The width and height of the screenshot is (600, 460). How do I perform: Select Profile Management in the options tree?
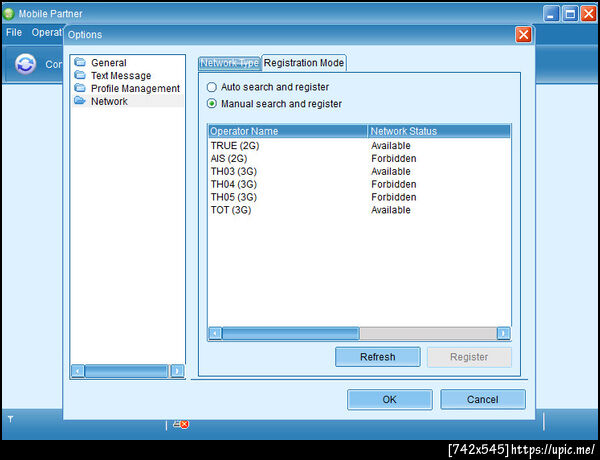coord(135,88)
